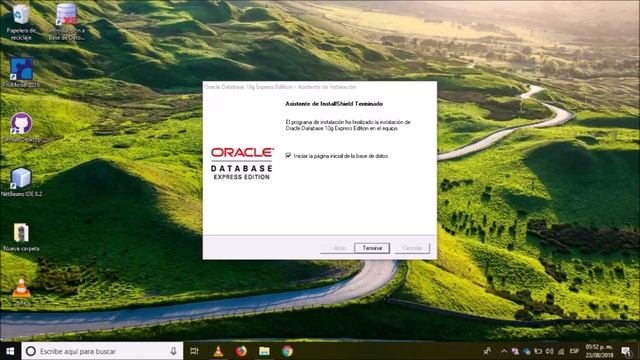Click the microphone icon in the search box
The image size is (640, 360).
coord(173,351)
